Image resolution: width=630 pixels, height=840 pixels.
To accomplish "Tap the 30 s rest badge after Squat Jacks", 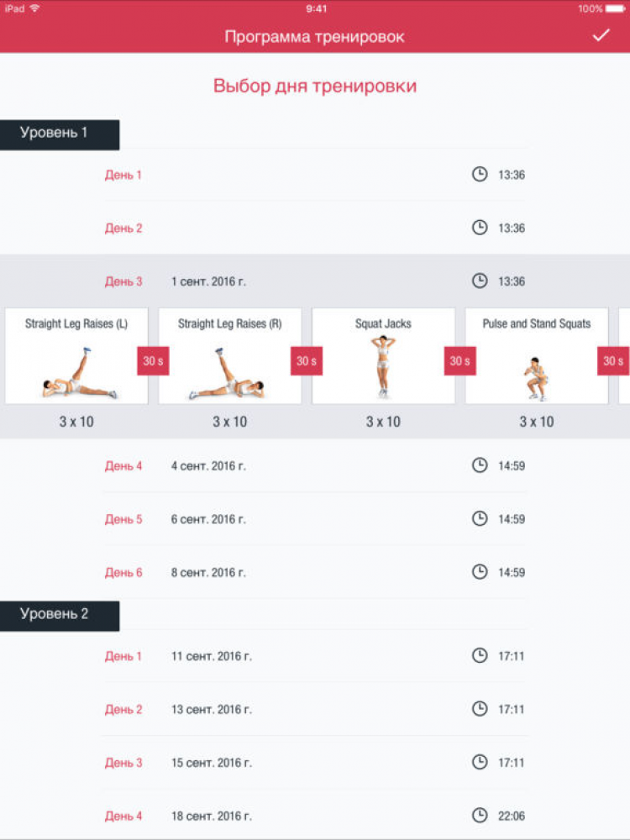I will click(459, 361).
